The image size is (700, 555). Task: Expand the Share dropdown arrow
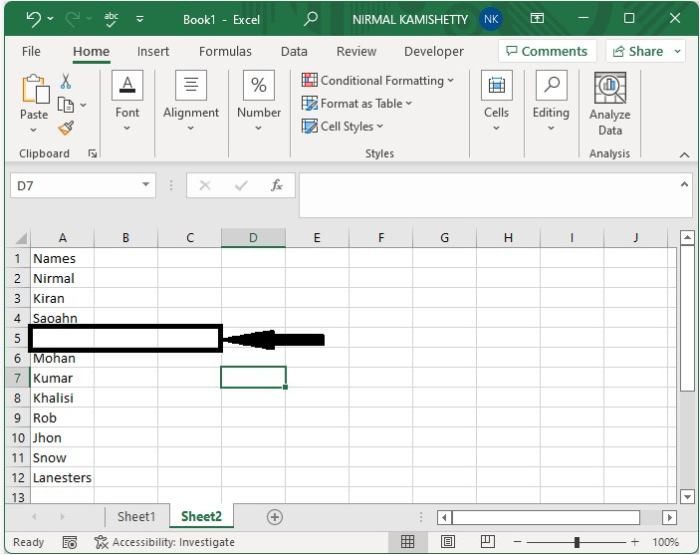[x=677, y=51]
